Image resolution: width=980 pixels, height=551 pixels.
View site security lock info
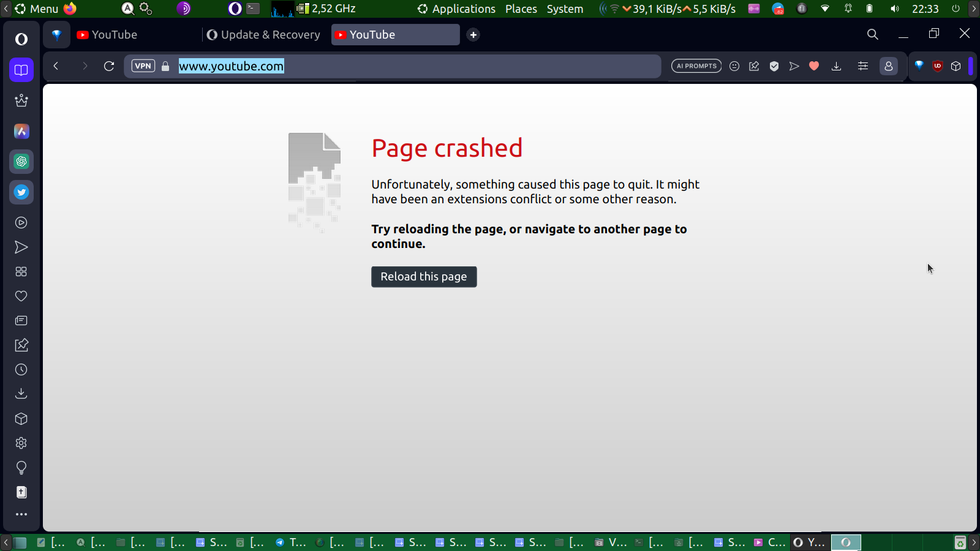[x=165, y=66]
